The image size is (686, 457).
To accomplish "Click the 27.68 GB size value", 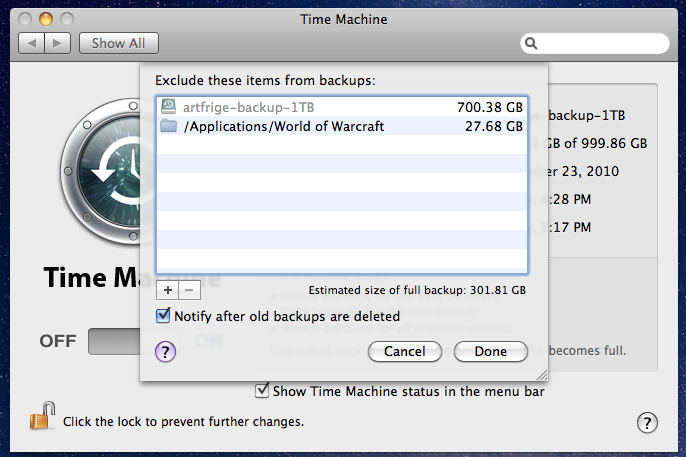I will pyautogui.click(x=494, y=126).
